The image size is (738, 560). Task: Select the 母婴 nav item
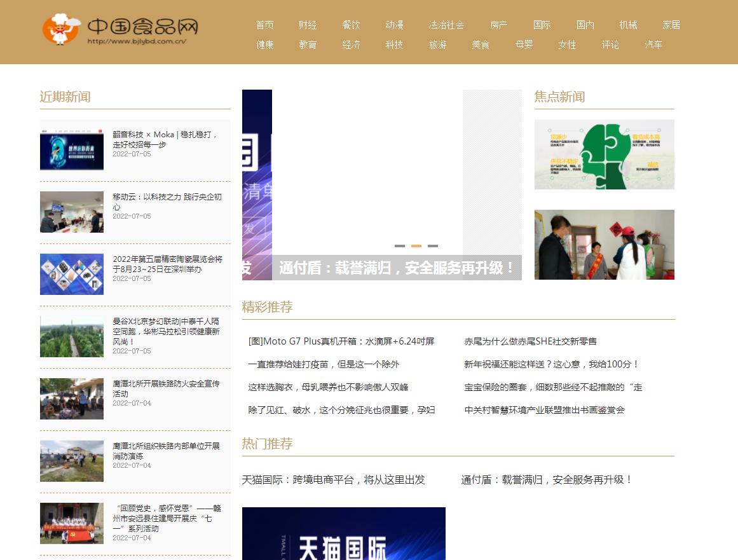524,44
